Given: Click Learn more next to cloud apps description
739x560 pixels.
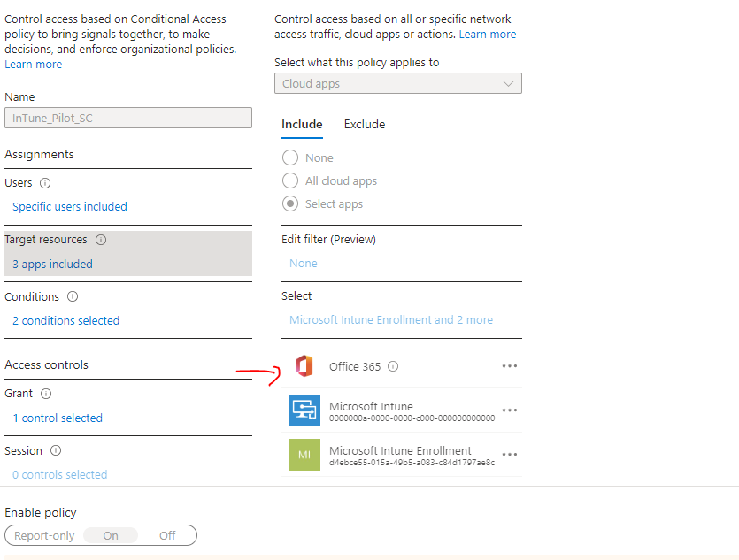Looking at the screenshot, I should [488, 35].
